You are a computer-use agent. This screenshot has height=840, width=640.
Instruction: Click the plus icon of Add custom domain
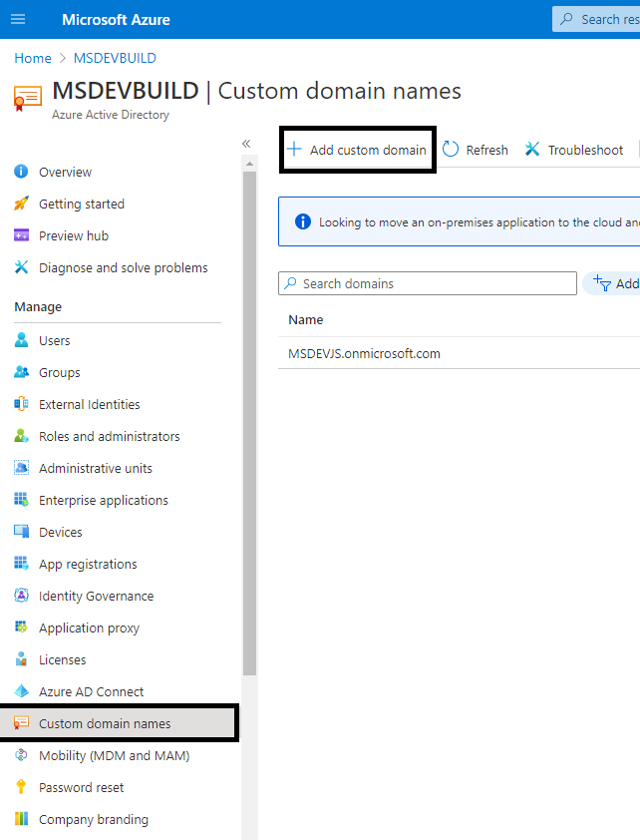click(x=294, y=149)
